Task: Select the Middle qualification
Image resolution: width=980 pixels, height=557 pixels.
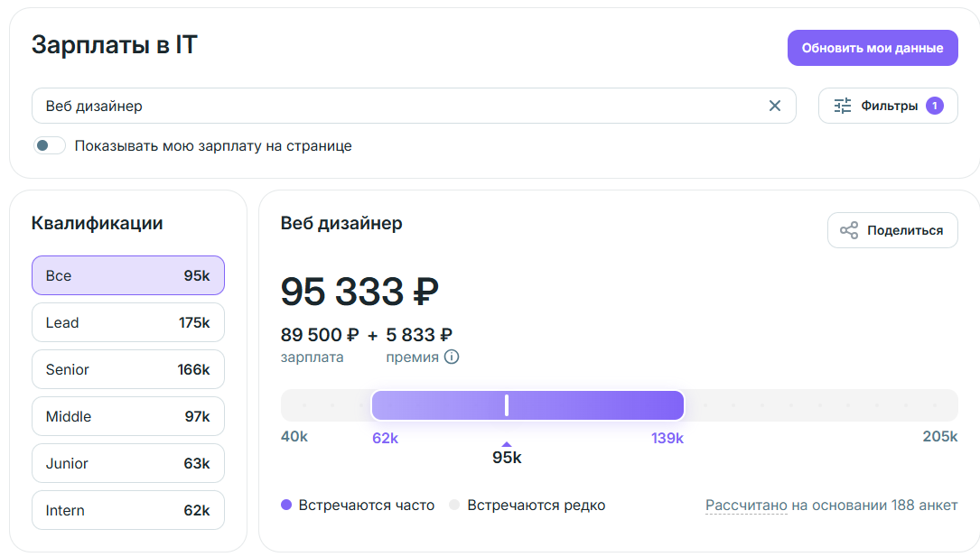Action: coord(128,416)
